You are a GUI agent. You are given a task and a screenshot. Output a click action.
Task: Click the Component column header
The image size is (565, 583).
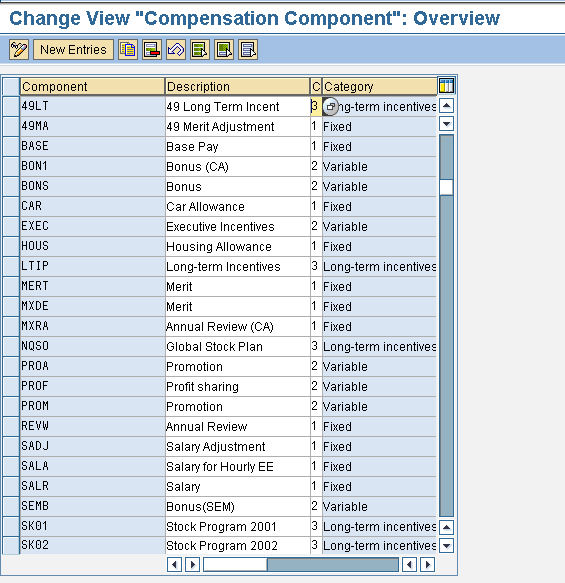(92, 86)
